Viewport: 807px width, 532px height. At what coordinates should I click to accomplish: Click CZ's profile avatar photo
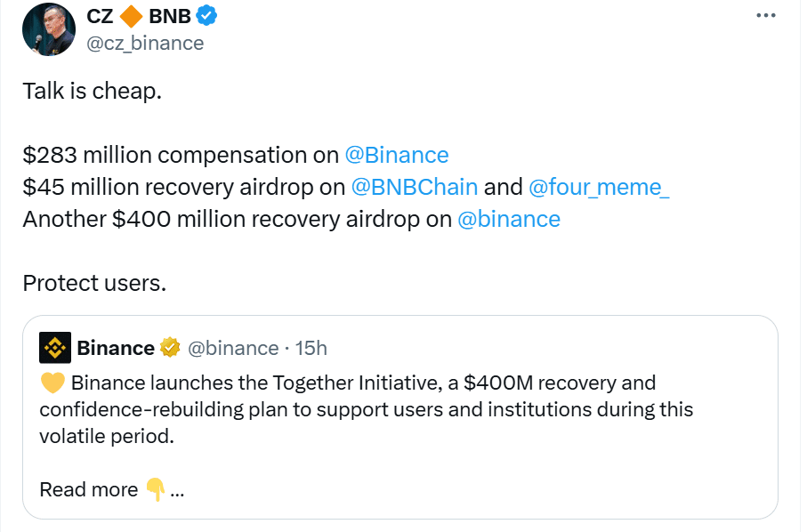(x=49, y=29)
